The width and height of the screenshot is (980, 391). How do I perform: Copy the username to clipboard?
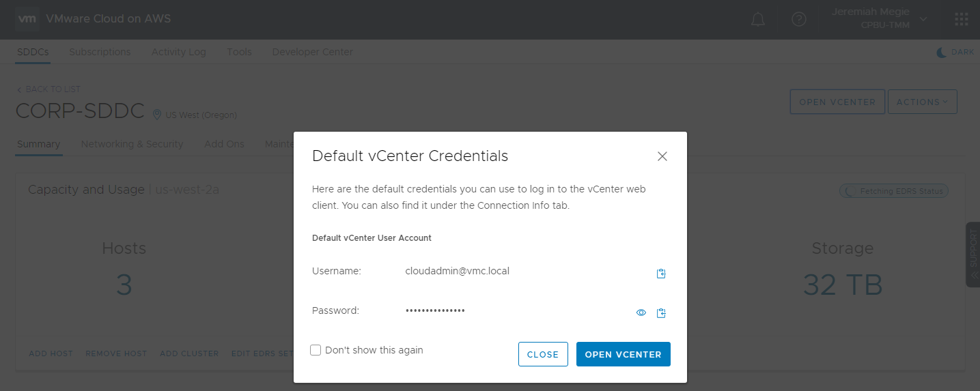661,274
